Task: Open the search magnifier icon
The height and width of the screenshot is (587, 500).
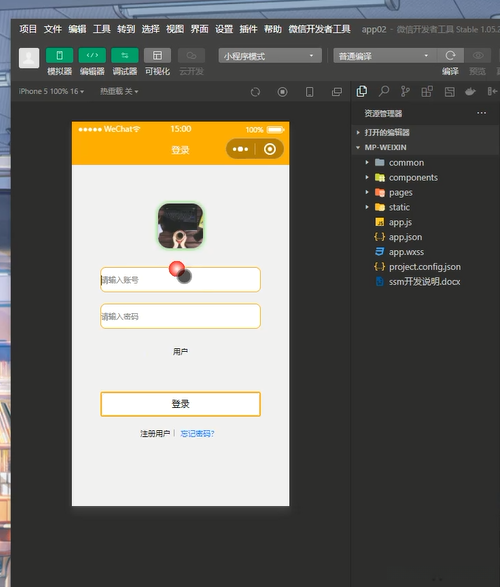Action: (384, 91)
